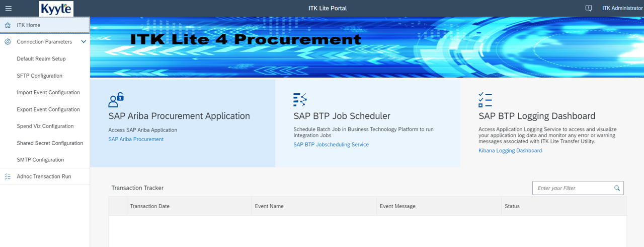Screen dimensions: 644x247
Task: Click the Adhoc Transaction Run checklist icon
Action: point(8,176)
